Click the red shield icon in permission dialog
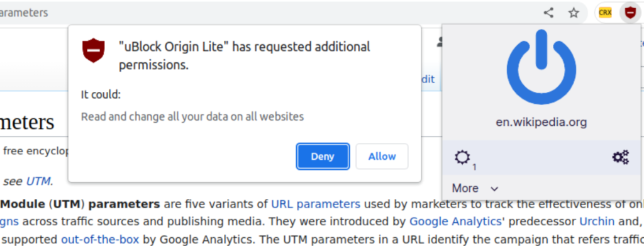This screenshot has height=246, width=644. 94,50
